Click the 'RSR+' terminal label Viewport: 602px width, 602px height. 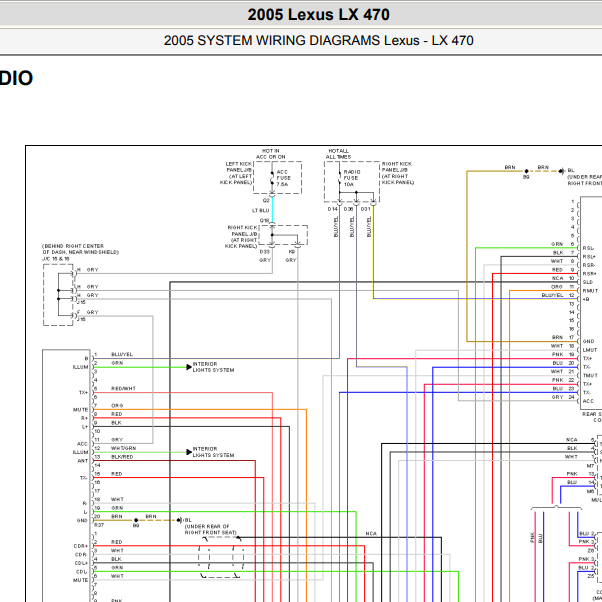589,274
